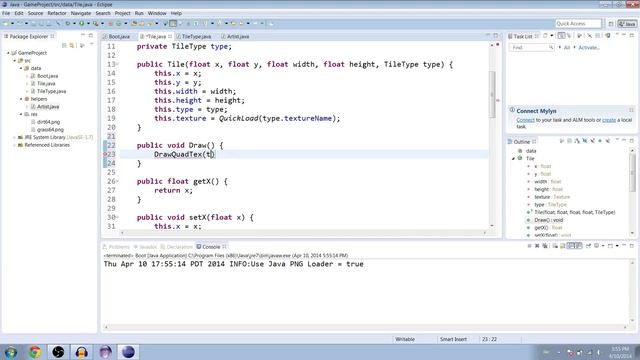Click New Task icon in Task List
The image size is (640, 360).
(x=545, y=36)
